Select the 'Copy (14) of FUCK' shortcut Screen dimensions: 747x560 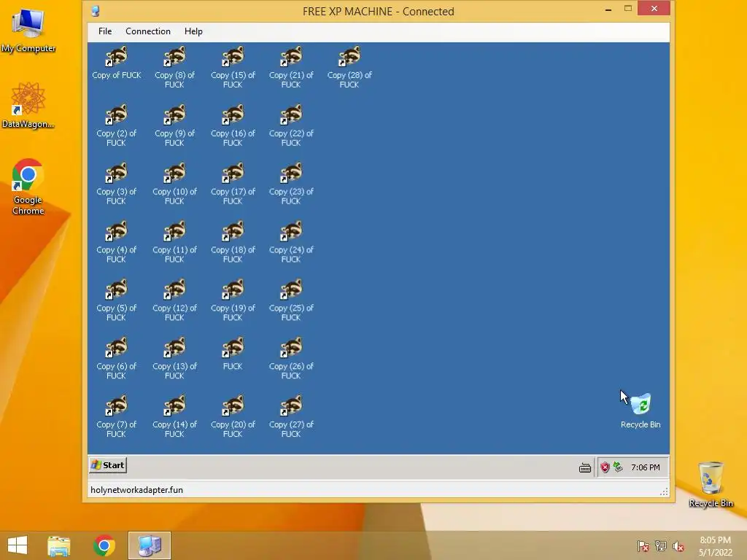coord(175,416)
